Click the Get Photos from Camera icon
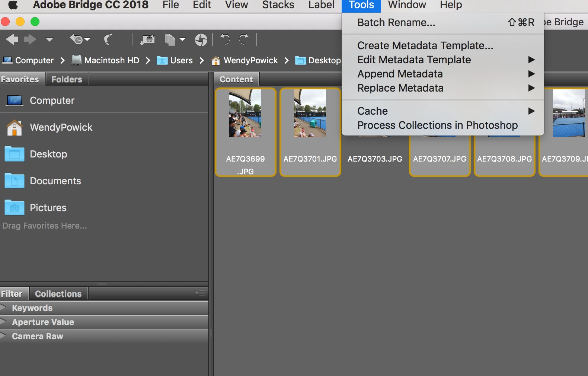This screenshot has width=588, height=376. [147, 39]
